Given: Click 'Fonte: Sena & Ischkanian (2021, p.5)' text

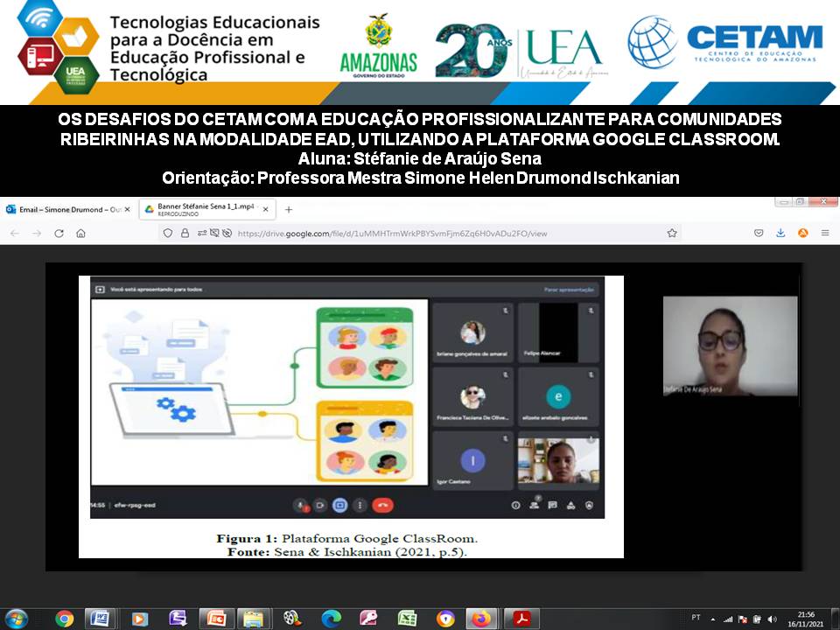Looking at the screenshot, I should click(346, 552).
